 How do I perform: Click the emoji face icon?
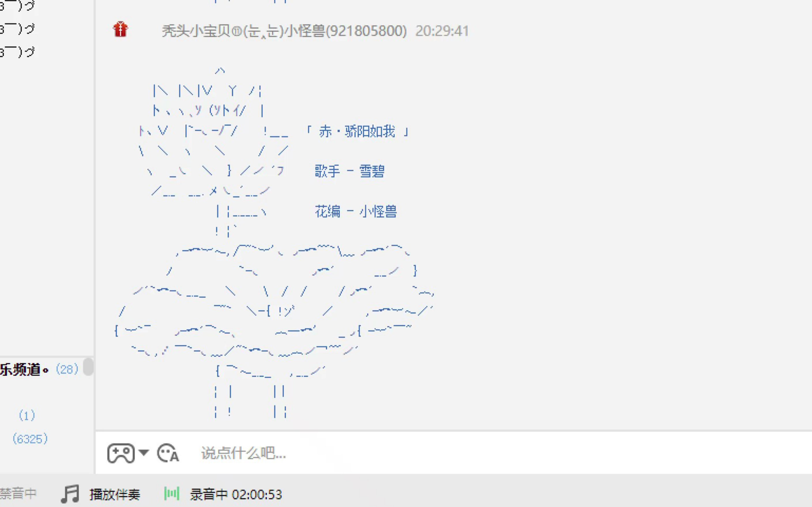pos(168,453)
